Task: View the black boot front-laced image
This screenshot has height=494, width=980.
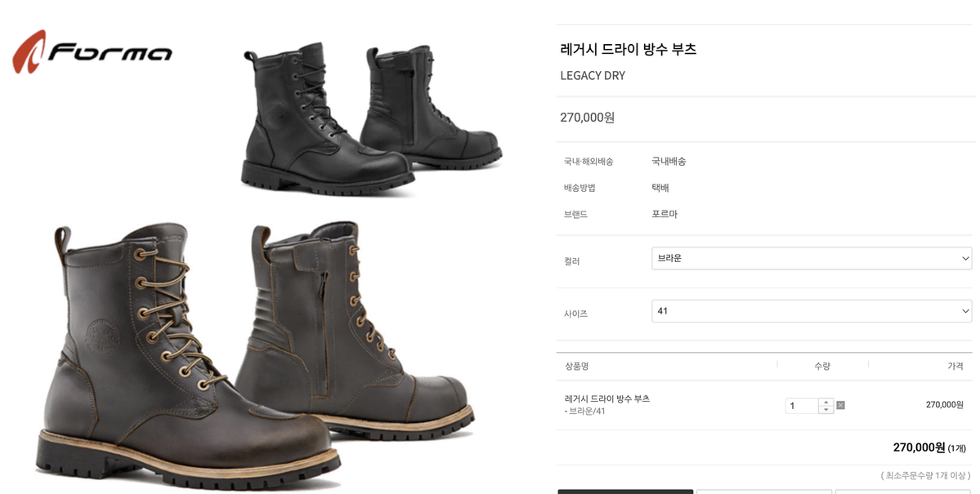Action: (326, 118)
